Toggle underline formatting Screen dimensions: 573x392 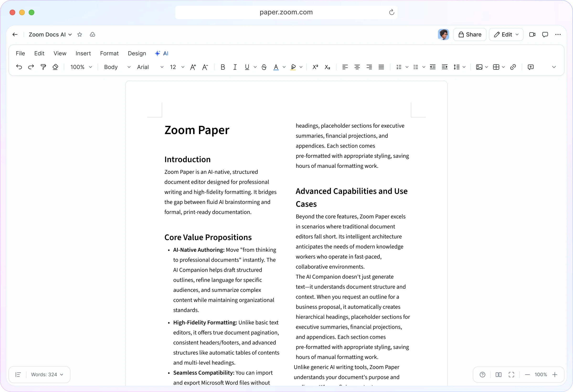(247, 67)
